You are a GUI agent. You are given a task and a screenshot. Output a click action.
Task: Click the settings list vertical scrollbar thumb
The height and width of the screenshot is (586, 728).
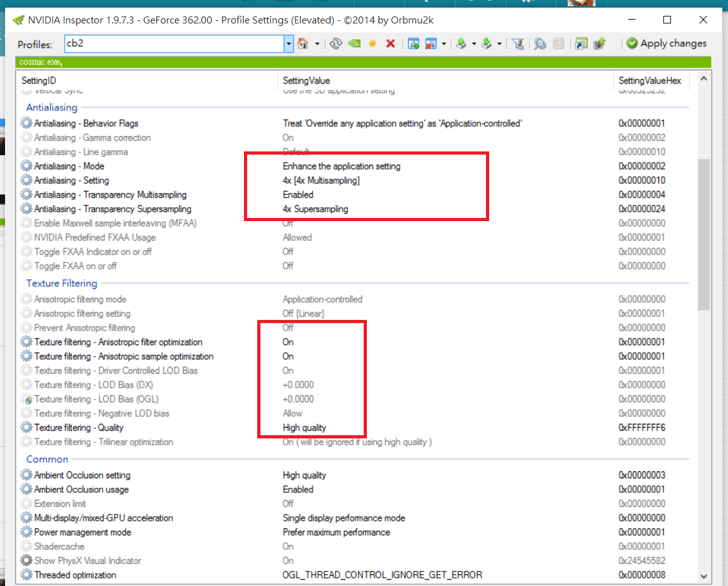(x=704, y=234)
